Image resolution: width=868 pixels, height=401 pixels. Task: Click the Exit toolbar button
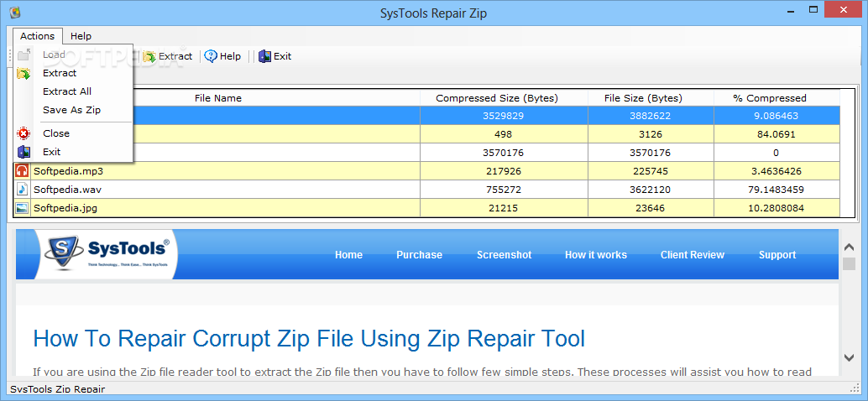point(275,56)
